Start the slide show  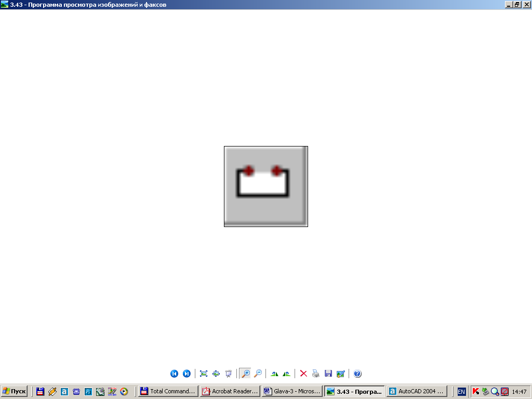coord(229,374)
